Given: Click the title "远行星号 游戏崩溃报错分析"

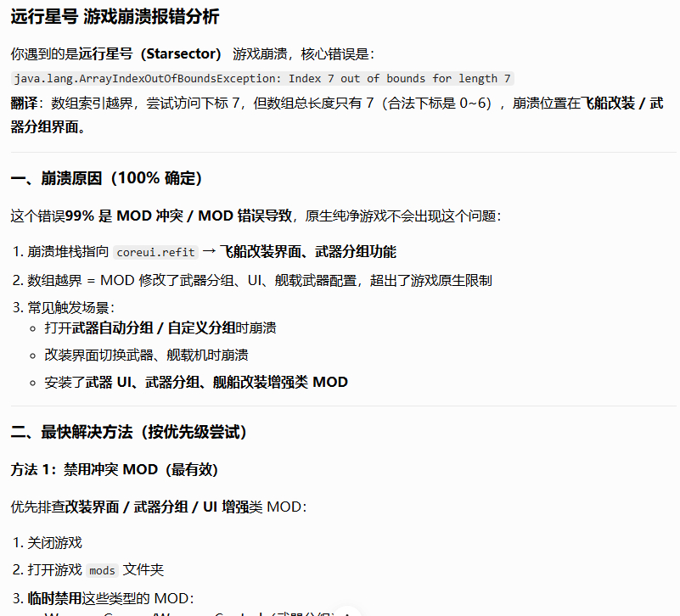Looking at the screenshot, I should coord(115,17).
